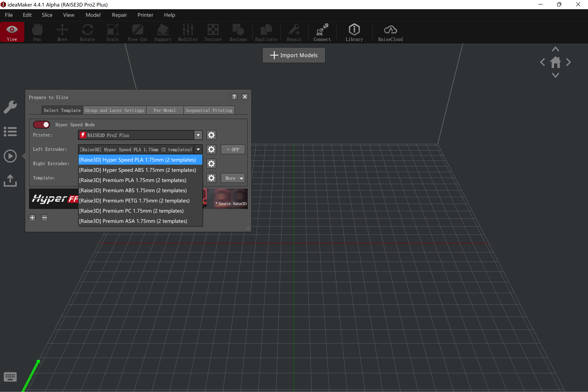This screenshot has width=588, height=392.
Task: Open printer settings gear icon
Action: click(x=211, y=135)
